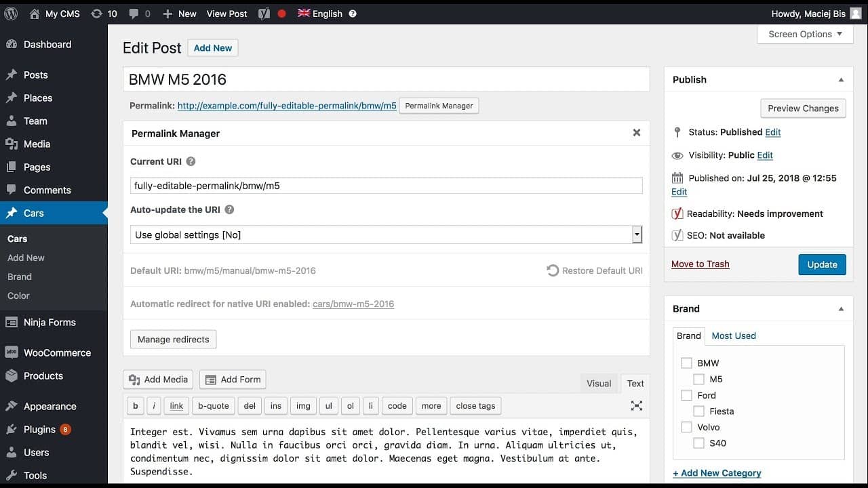The image size is (868, 488).
Task: Click help icon next to Current URI
Action: pyautogui.click(x=191, y=162)
